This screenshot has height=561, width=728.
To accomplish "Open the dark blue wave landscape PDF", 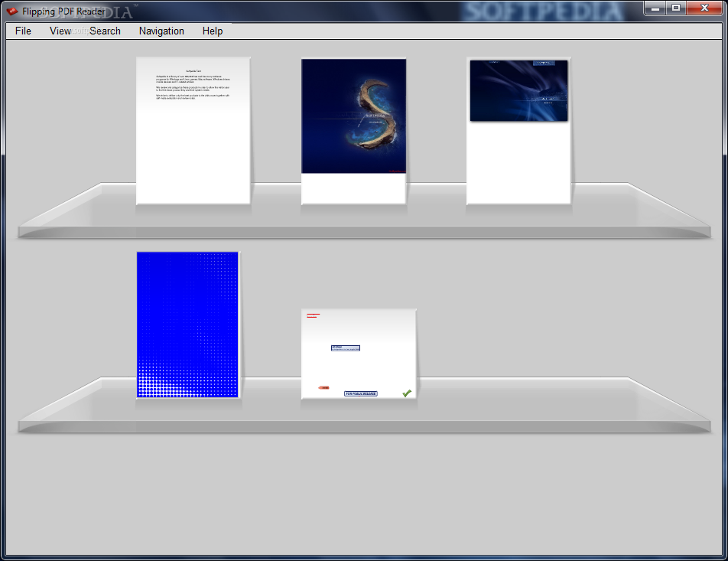I will tap(518, 131).
